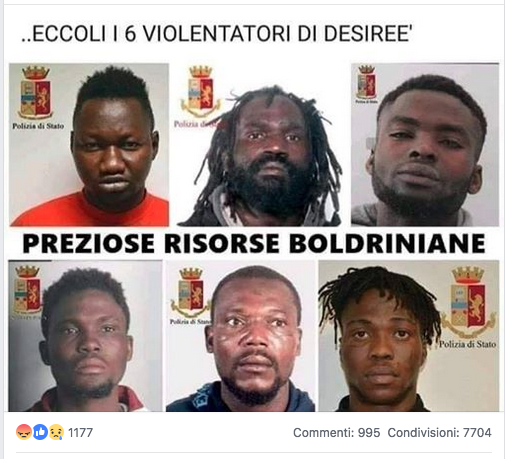Click the police crest in blue hoodie photo
This screenshot has width=505, height=459.
[190, 292]
